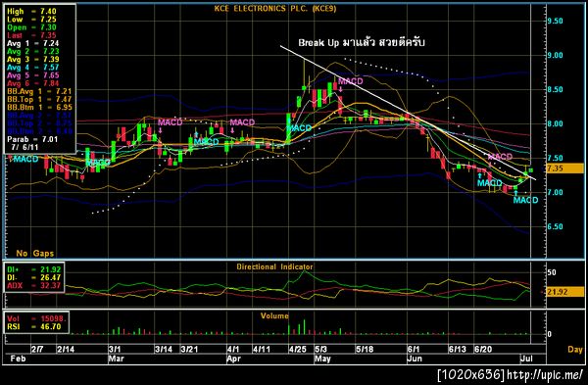Click the Feb month label
The image size is (588, 385).
pyautogui.click(x=18, y=359)
